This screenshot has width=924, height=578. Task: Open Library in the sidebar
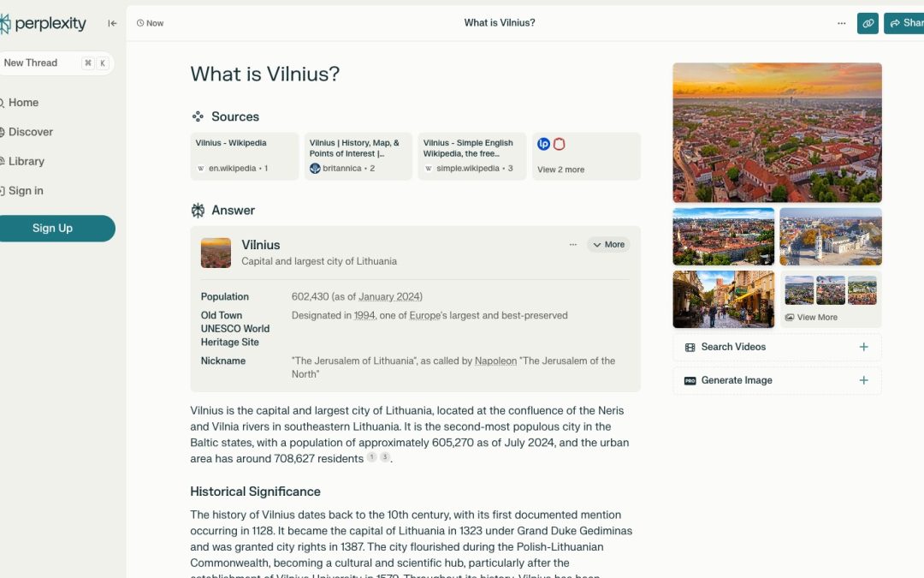point(26,161)
